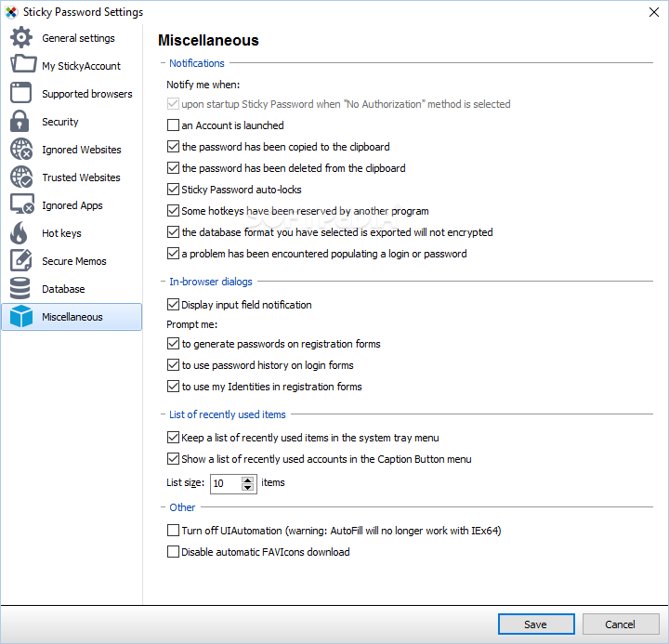Save the settings

pyautogui.click(x=536, y=624)
